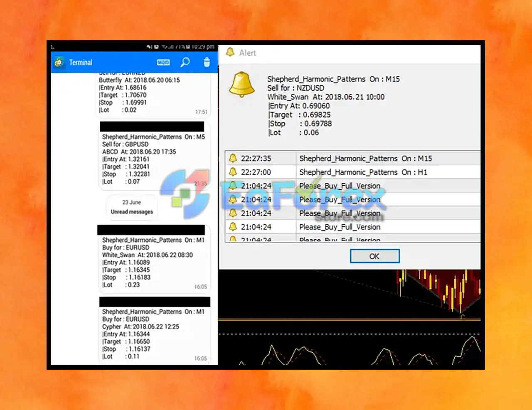This screenshot has width=532, height=410.
Task: Click the large golden bell alert icon
Action: (241, 84)
